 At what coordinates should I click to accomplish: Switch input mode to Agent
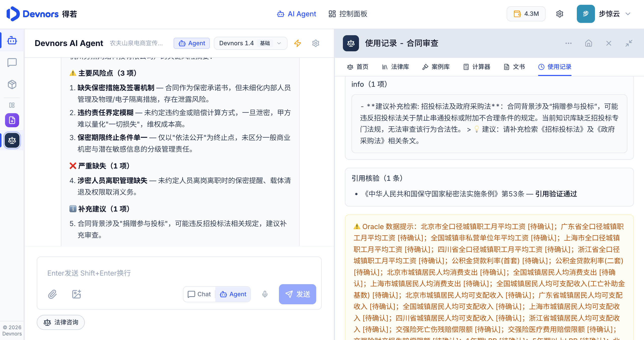coord(233,294)
